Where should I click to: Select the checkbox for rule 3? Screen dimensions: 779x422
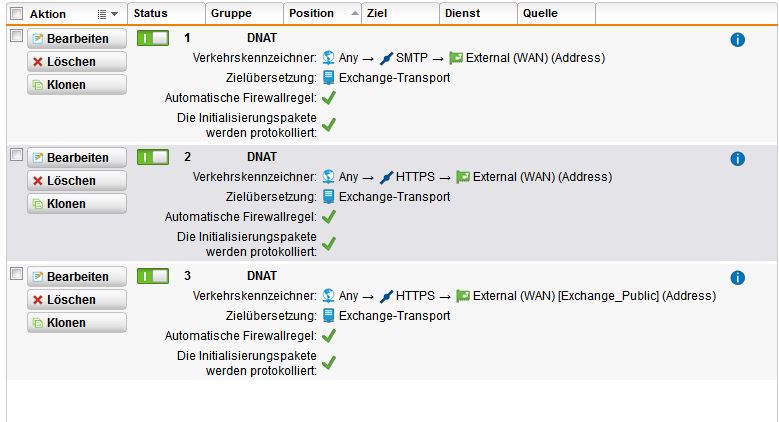coord(16,274)
